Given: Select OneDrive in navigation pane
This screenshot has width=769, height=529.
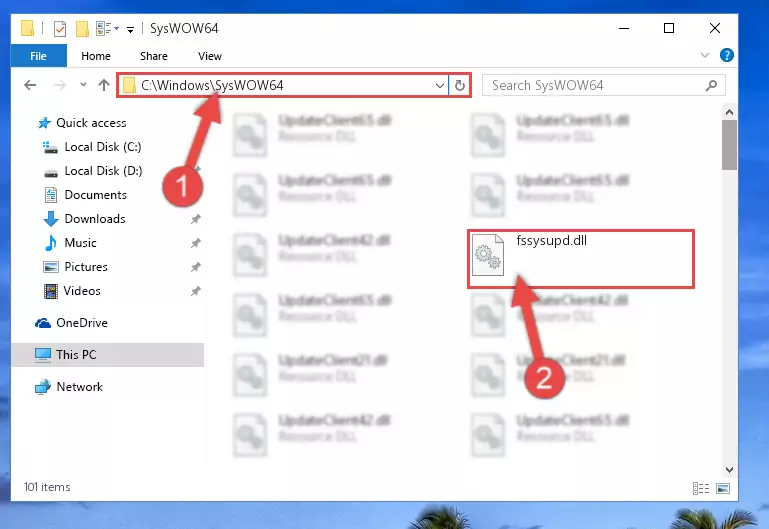Looking at the screenshot, I should [x=81, y=323].
